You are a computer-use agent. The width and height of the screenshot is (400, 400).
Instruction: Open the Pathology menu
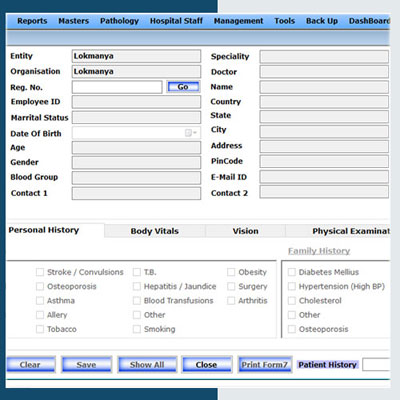119,21
